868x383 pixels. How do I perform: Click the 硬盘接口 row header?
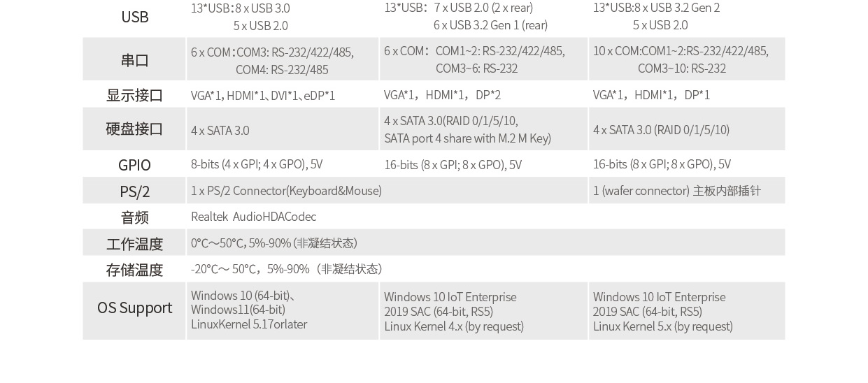(x=134, y=129)
